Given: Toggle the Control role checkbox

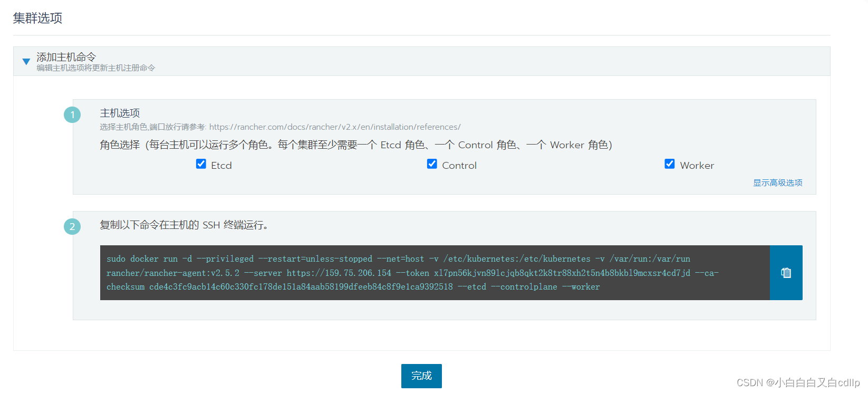Looking at the screenshot, I should click(x=432, y=164).
